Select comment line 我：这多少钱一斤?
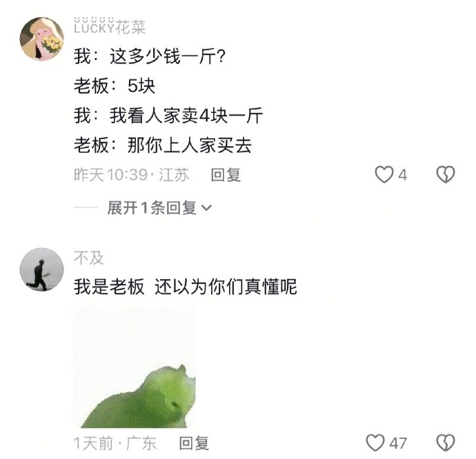The height and width of the screenshot is (459, 476). (x=150, y=57)
